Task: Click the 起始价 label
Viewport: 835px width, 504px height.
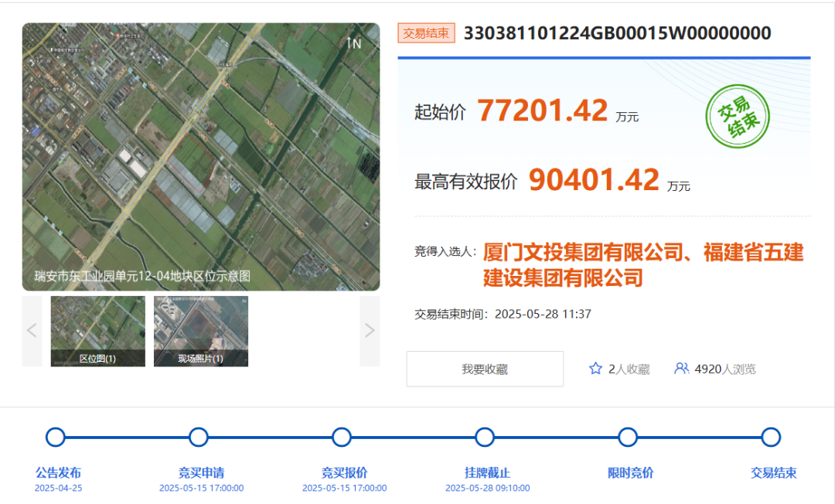Action: [x=440, y=112]
